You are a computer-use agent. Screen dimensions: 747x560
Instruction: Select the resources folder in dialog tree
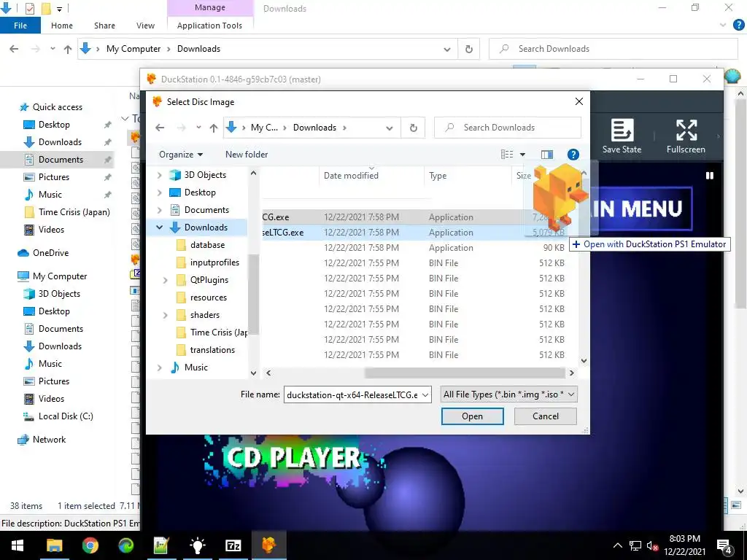(208, 297)
